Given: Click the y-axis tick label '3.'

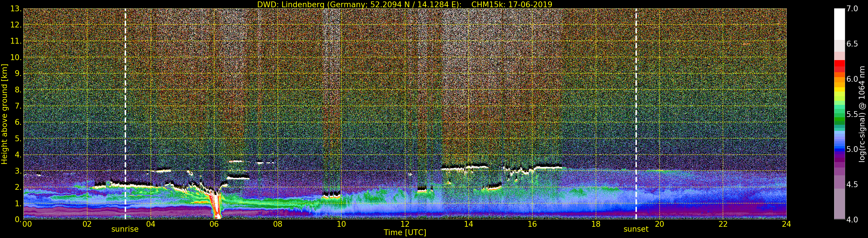Looking at the screenshot, I should pos(18,171).
